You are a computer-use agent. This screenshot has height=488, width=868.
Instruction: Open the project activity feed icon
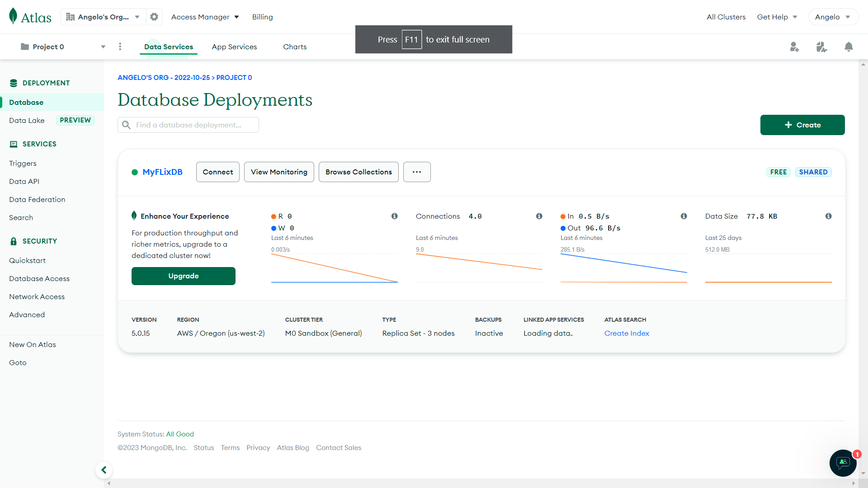(821, 47)
